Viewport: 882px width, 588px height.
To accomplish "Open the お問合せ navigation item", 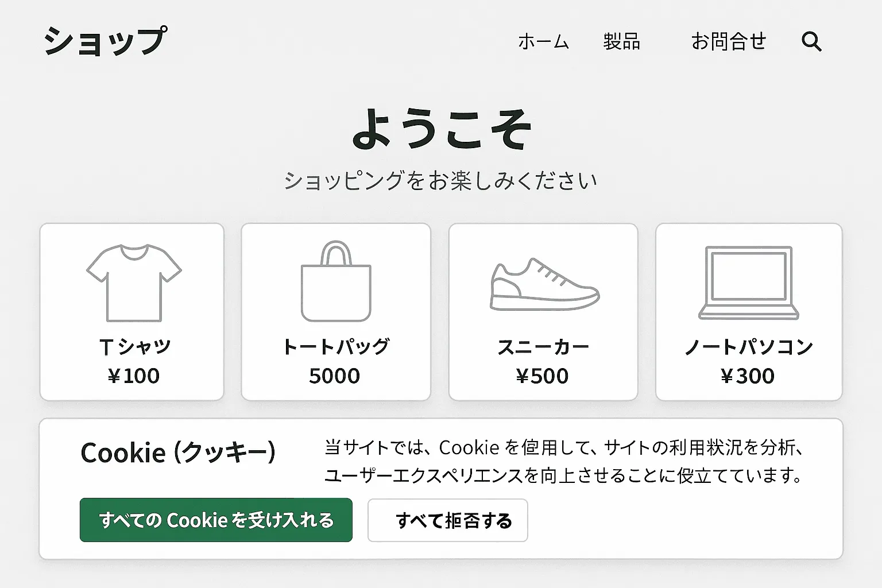I will pyautogui.click(x=729, y=41).
